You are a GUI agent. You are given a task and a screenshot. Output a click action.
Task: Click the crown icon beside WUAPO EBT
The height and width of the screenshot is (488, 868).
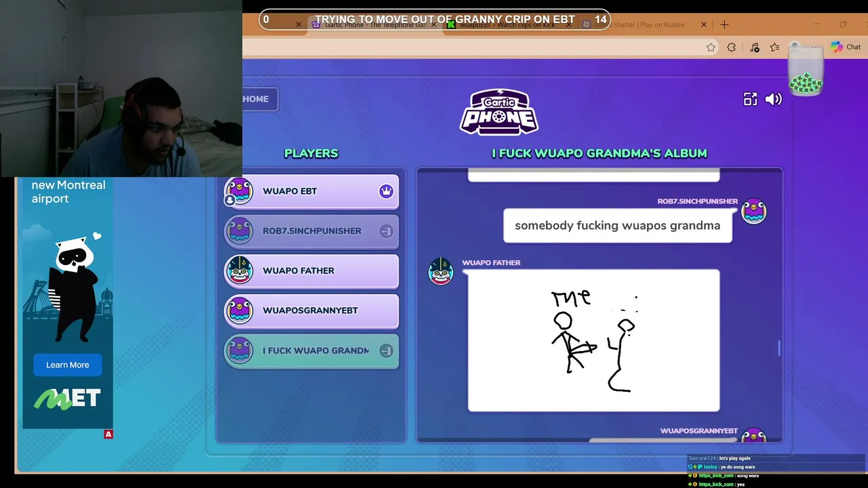[x=386, y=191]
